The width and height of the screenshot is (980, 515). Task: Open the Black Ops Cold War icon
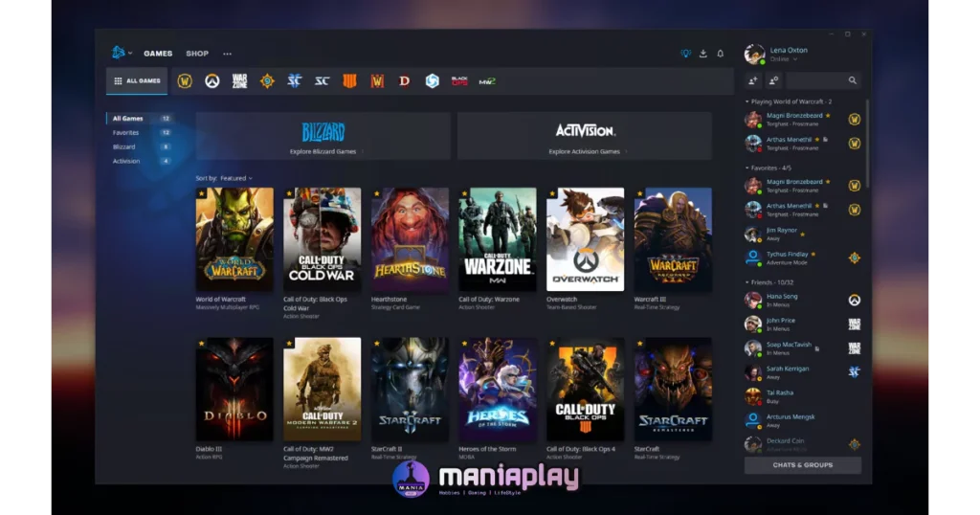point(459,81)
